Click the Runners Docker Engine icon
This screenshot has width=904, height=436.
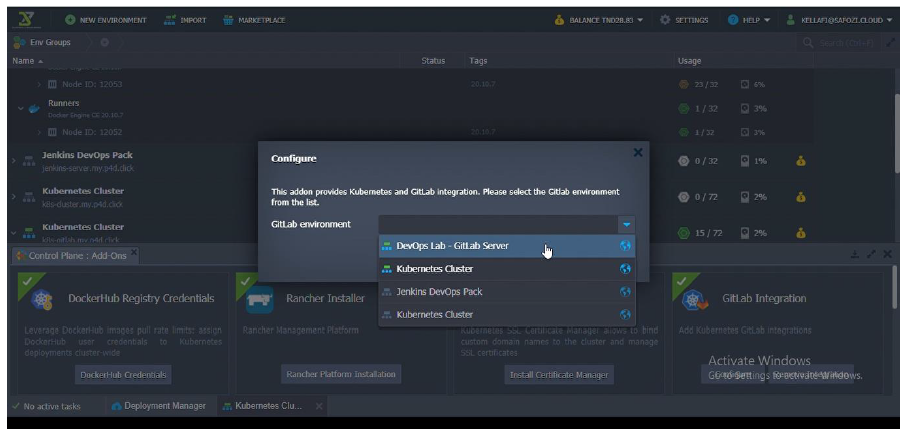(x=34, y=108)
